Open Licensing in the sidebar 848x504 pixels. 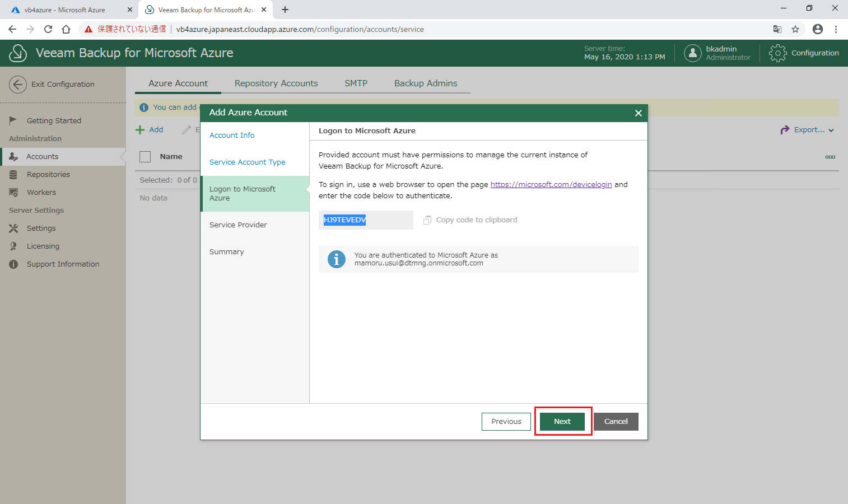click(x=43, y=246)
